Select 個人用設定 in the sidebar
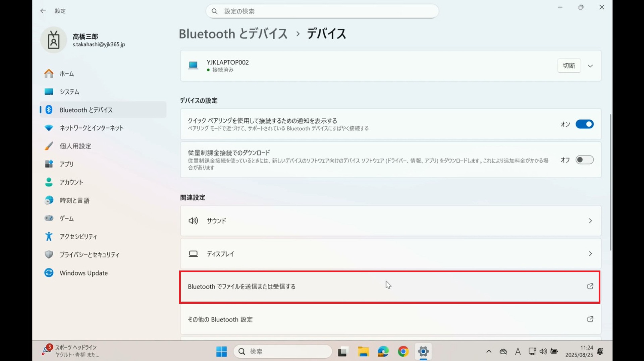644x361 pixels. tap(75, 146)
